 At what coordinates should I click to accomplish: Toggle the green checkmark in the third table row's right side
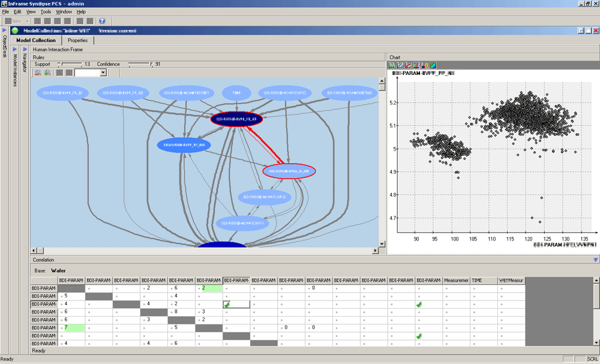click(419, 305)
